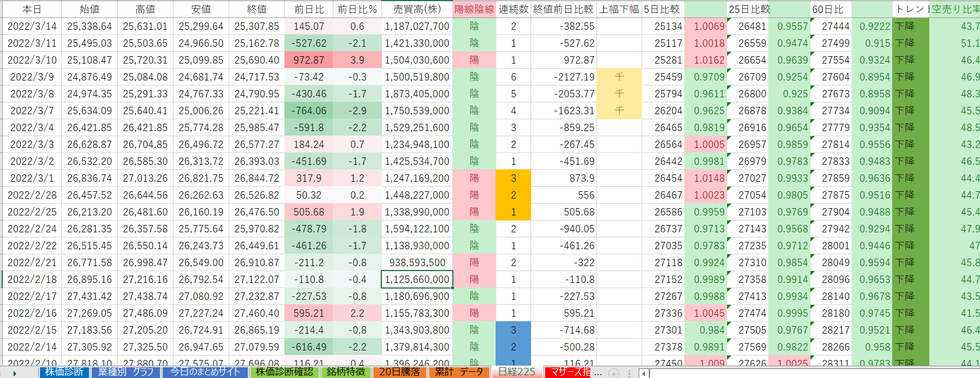The height and width of the screenshot is (378, 980).
Task: Select the orange 連続数 cell for 2022/3/1
Action: [513, 178]
